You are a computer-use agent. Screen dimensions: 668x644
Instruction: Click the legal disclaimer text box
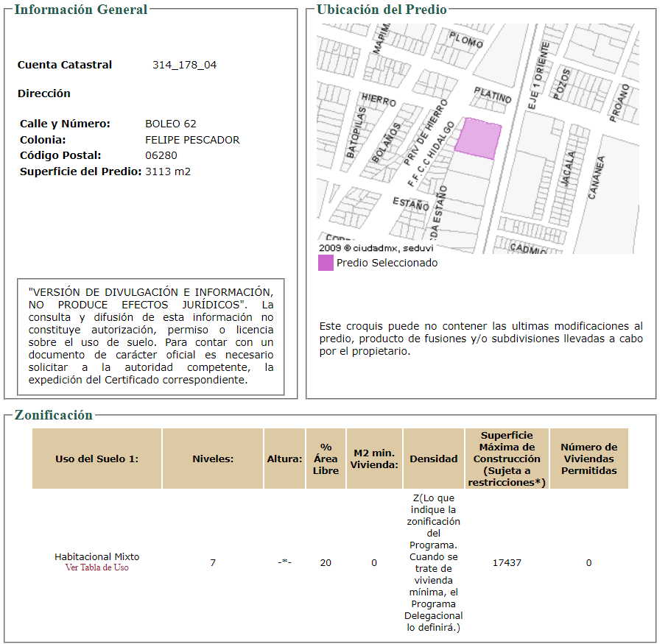tap(151, 336)
